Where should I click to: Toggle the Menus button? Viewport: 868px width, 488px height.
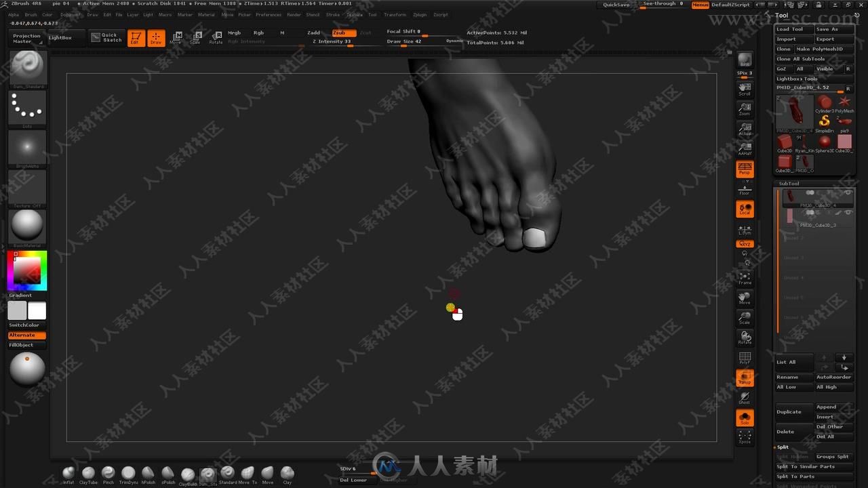(x=701, y=5)
